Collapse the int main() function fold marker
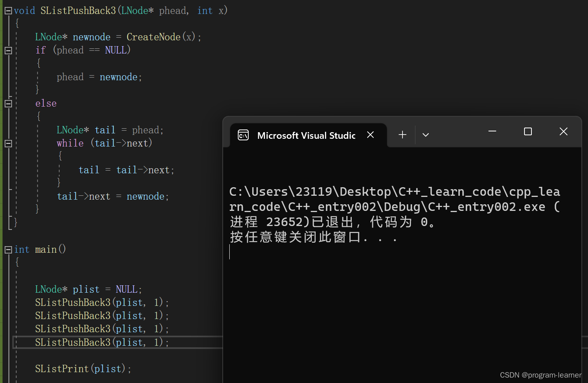Screen dimensions: 588x383 click(8, 250)
